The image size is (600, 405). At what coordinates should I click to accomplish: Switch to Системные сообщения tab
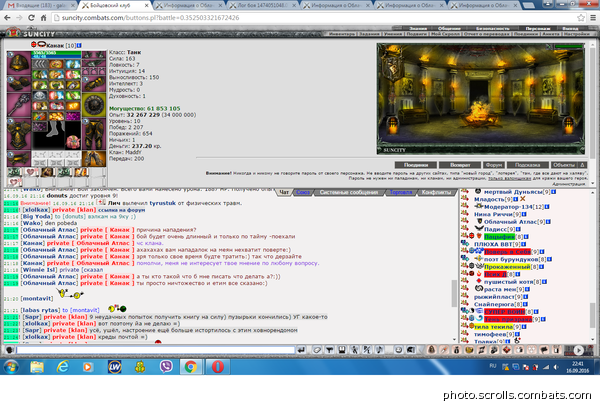tap(349, 192)
